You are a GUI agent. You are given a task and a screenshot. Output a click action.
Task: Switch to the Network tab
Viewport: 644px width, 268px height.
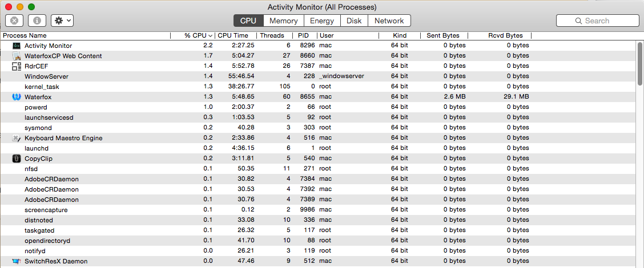[389, 21]
